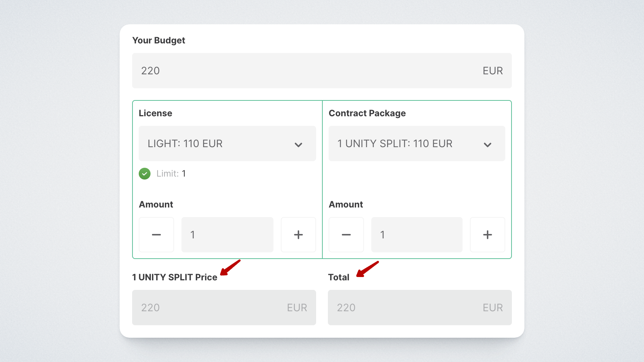Select the License amount number field
Viewport: 644px width, 362px height.
point(227,235)
